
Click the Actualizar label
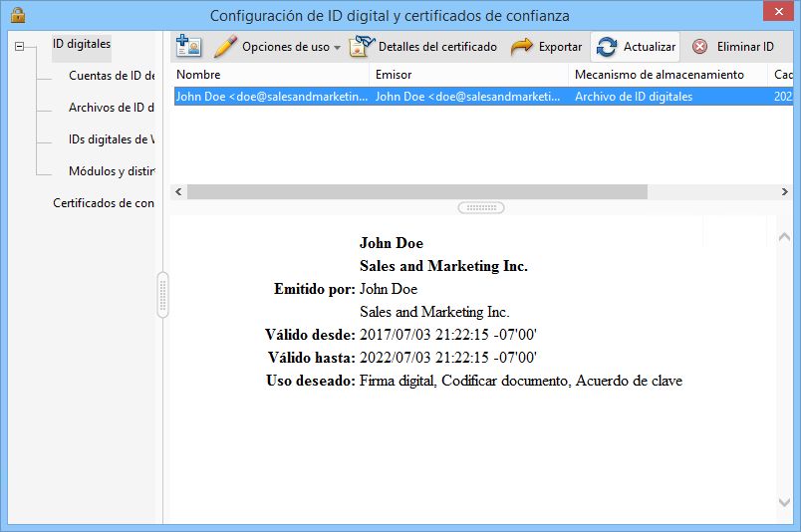pos(650,47)
